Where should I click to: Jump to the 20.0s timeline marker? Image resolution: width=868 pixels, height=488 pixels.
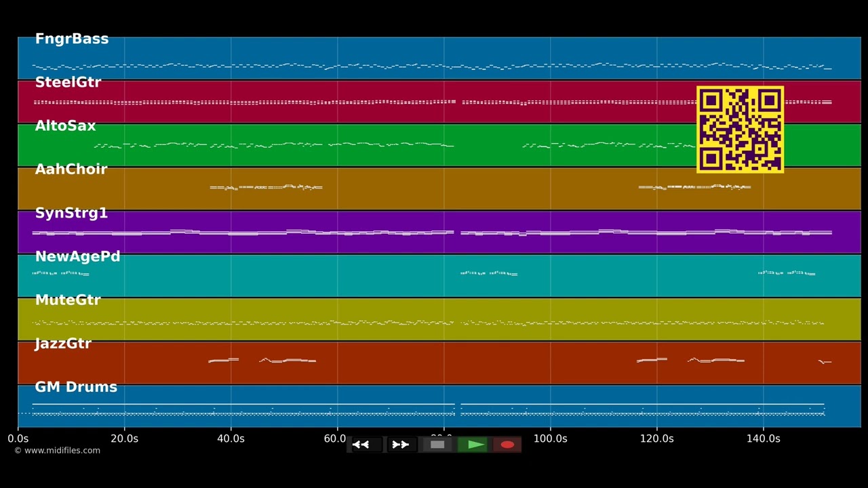coord(124,439)
